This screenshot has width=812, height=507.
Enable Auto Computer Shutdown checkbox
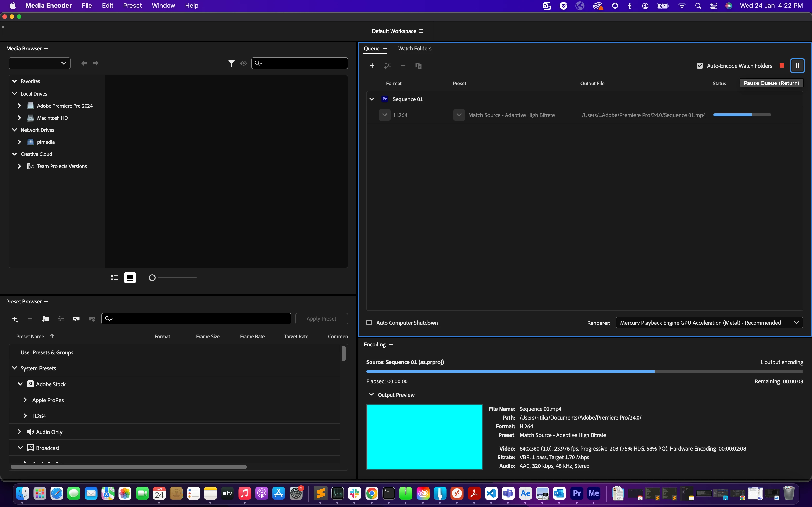click(369, 323)
